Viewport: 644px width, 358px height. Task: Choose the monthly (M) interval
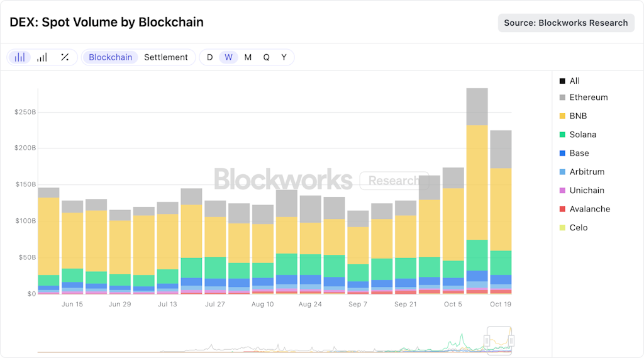(248, 57)
